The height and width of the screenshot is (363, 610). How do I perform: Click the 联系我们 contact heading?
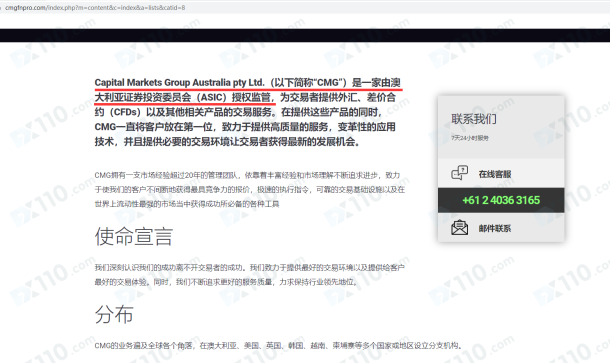pyautogui.click(x=474, y=119)
